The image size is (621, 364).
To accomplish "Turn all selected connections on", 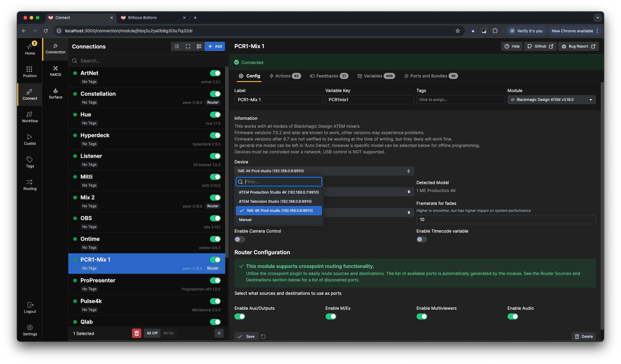I will click(x=168, y=333).
